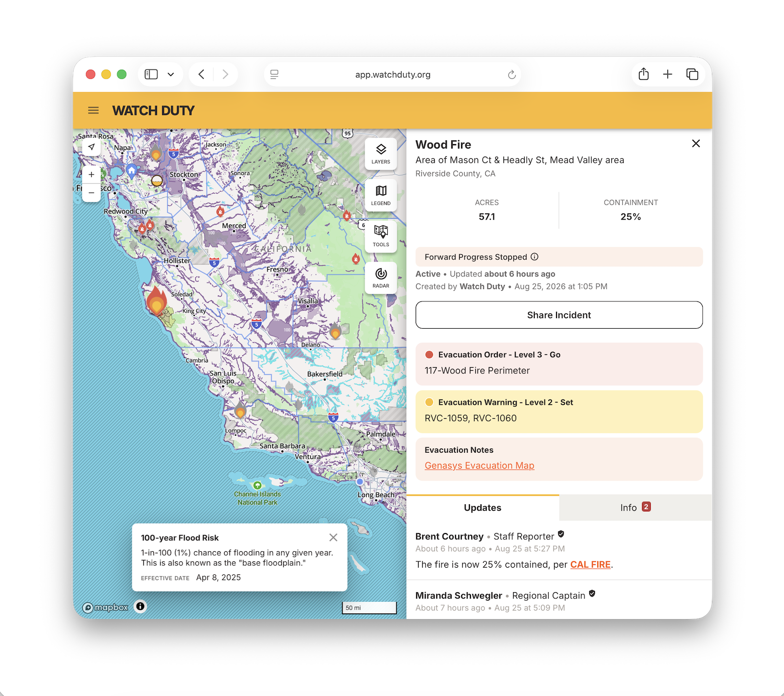
Task: Open the Evacuation Warning Level 2 card
Action: (559, 411)
